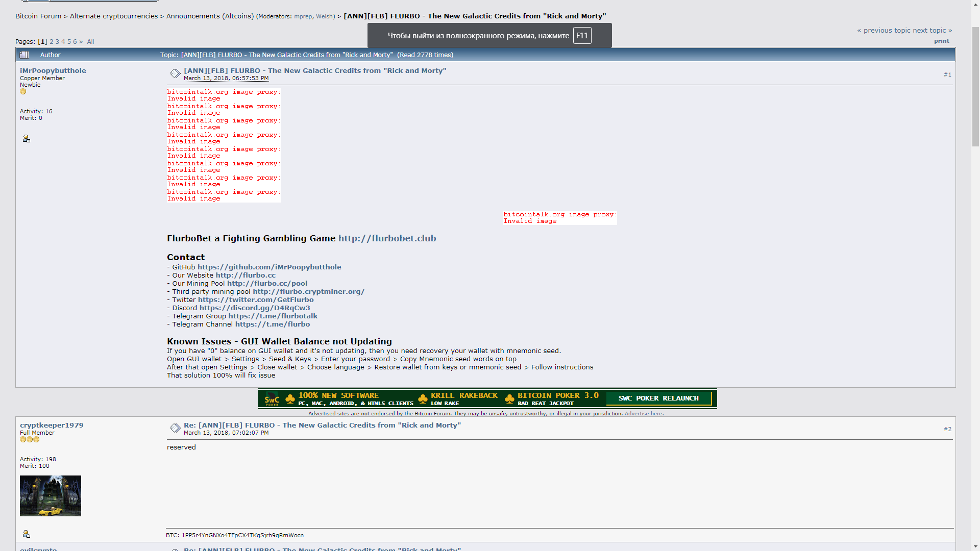The width and height of the screenshot is (980, 551).
Task: Go to page 2 of the topic
Action: 51,42
